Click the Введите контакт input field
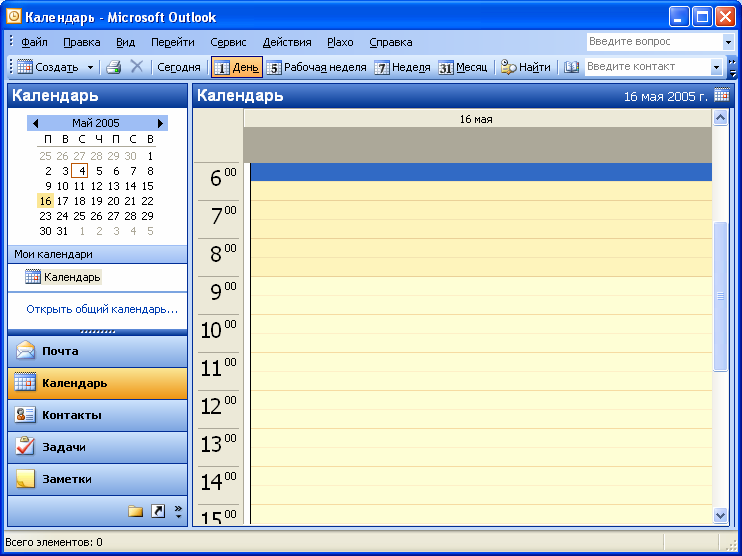The width and height of the screenshot is (742, 556). tap(647, 67)
